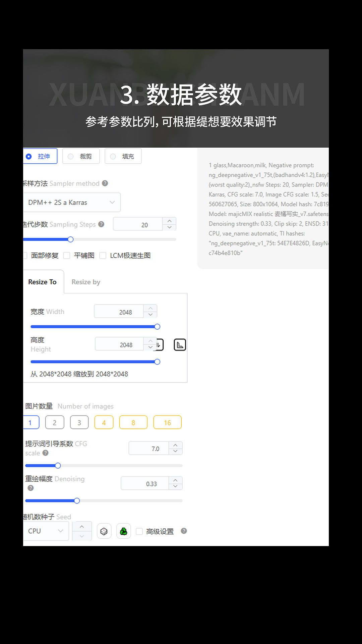Screen dimensions: 362x644
Task: Increase Width with up arrow
Action: [x=150, y=308]
